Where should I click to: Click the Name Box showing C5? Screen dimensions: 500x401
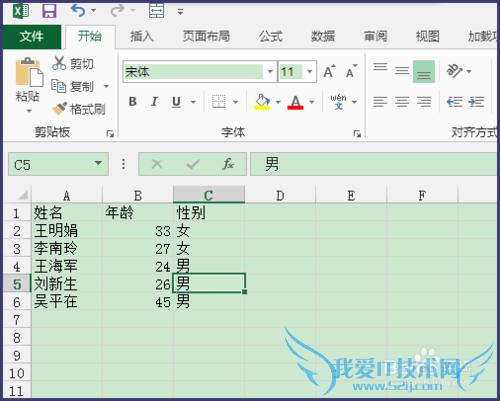click(58, 164)
